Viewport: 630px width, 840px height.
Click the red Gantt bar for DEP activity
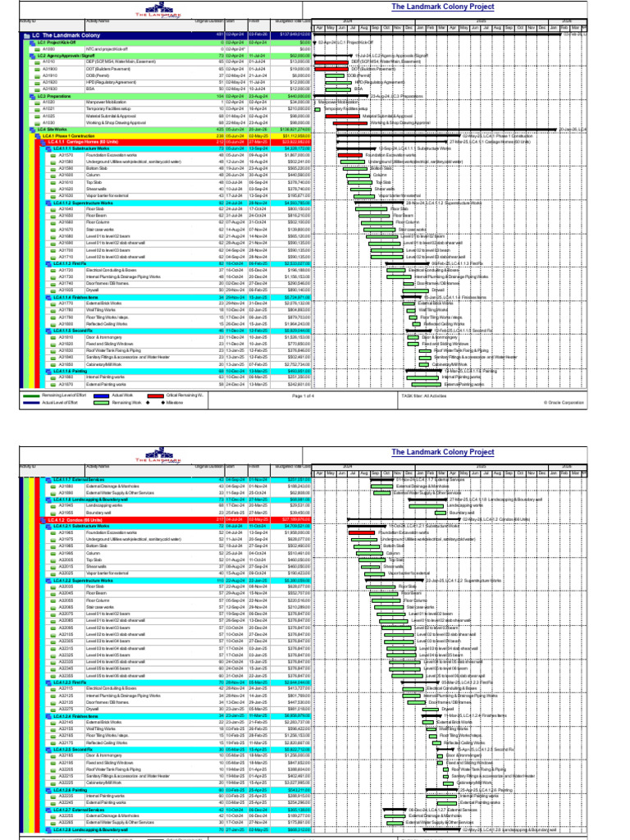tap(331, 62)
